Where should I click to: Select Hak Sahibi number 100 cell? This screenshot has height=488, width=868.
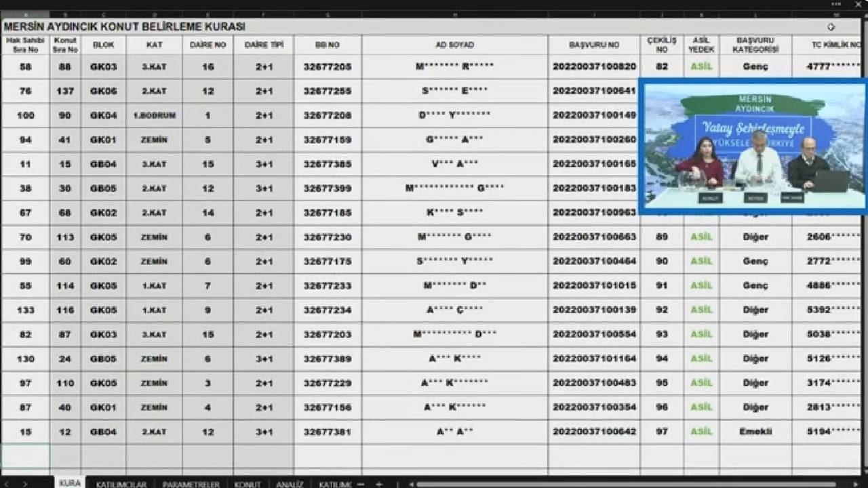[25, 115]
